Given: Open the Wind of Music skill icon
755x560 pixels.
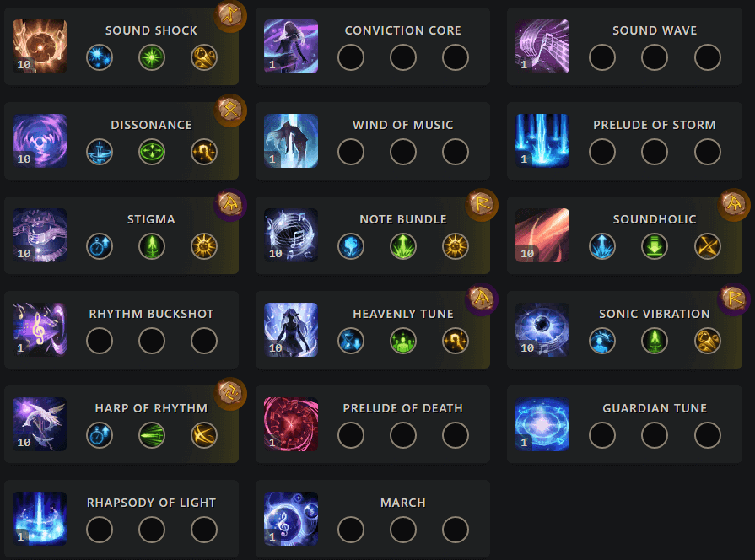Looking at the screenshot, I should [290, 141].
